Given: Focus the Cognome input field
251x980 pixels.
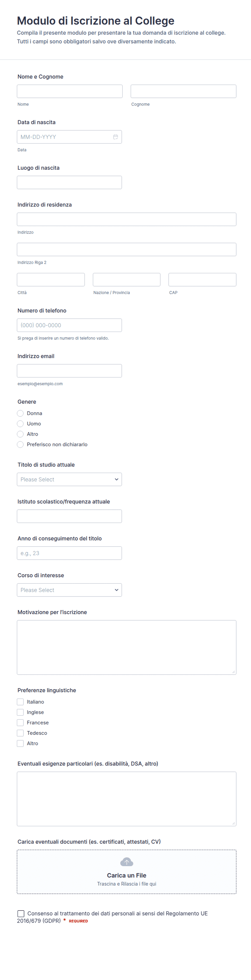Looking at the screenshot, I should pos(184,91).
